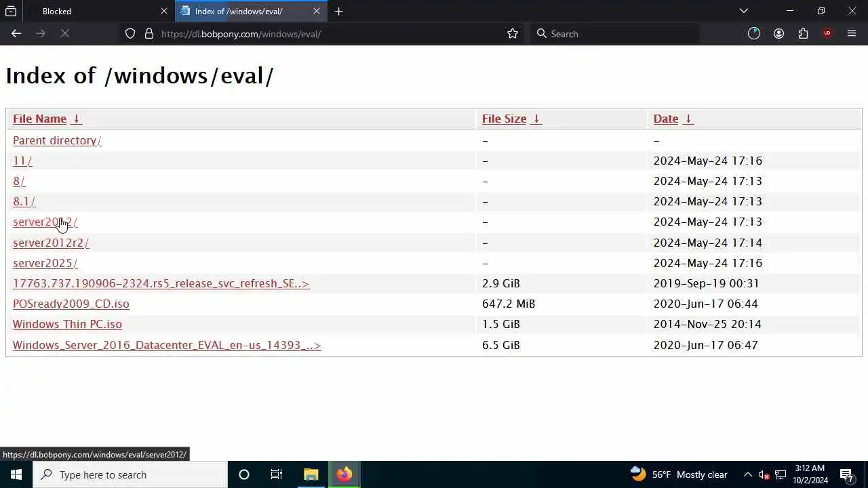Open the Extensions puzzle icon

pyautogui.click(x=803, y=33)
